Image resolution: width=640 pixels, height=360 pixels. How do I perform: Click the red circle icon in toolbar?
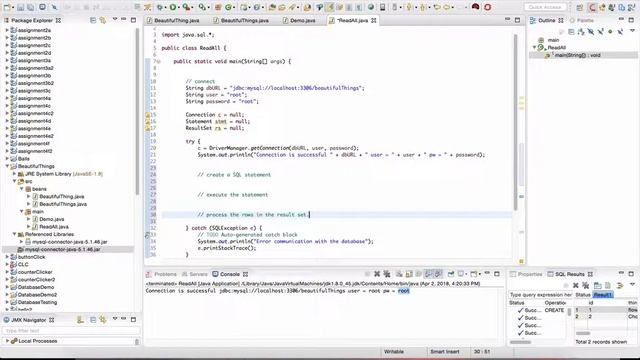(x=487, y=7)
